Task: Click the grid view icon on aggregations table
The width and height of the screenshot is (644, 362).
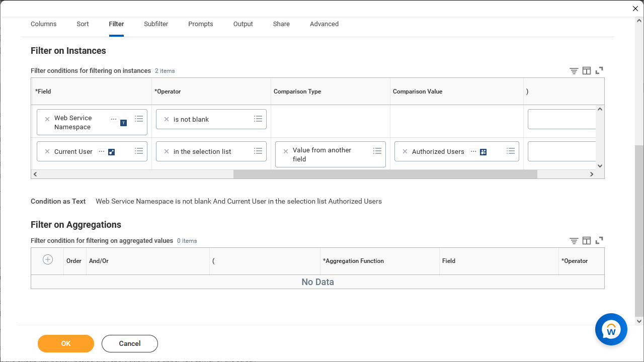Action: click(587, 240)
